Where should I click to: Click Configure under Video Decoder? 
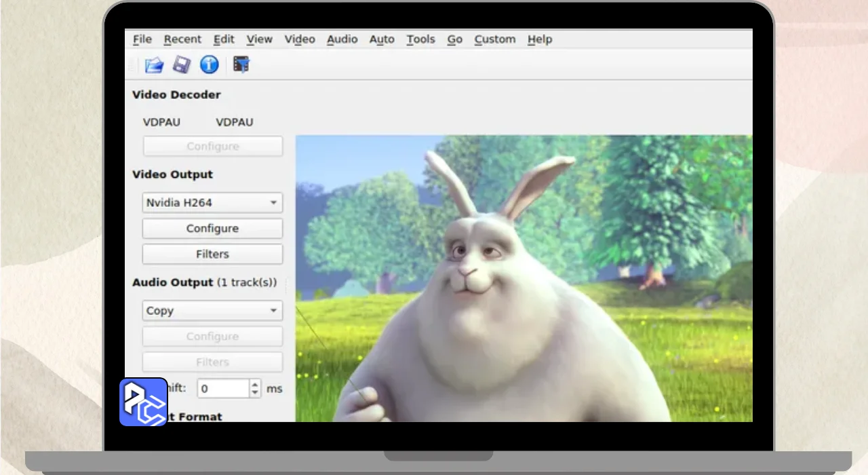click(212, 147)
